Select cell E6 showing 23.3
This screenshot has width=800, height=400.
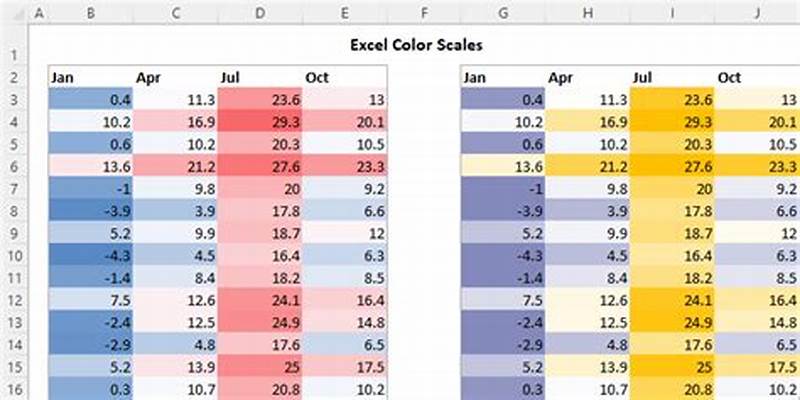[x=345, y=166]
